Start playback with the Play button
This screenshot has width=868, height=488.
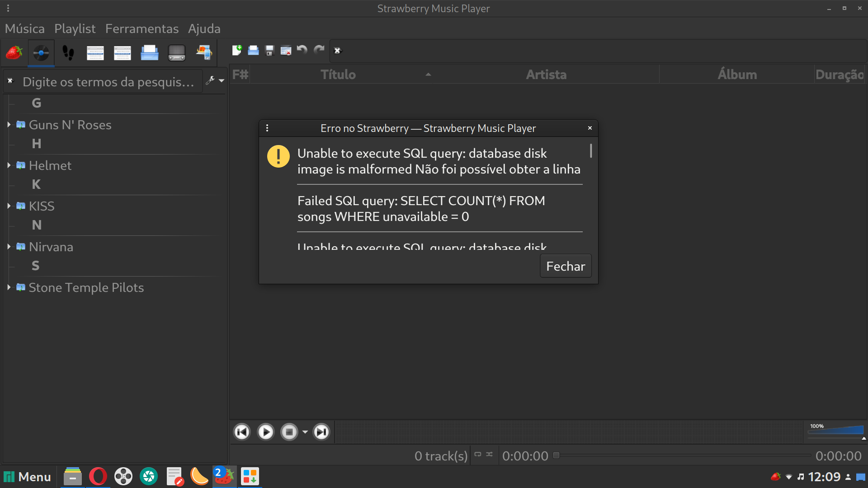(x=266, y=432)
